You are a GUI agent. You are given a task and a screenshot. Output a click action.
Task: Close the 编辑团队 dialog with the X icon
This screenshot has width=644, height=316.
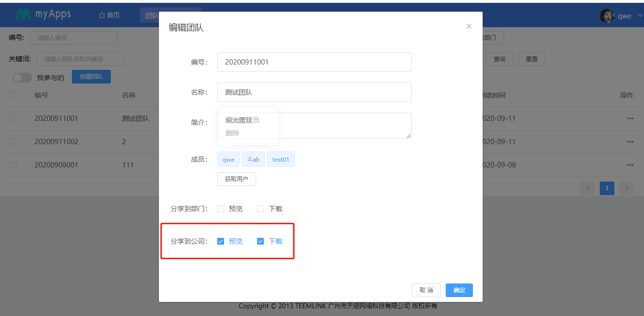coord(469,26)
